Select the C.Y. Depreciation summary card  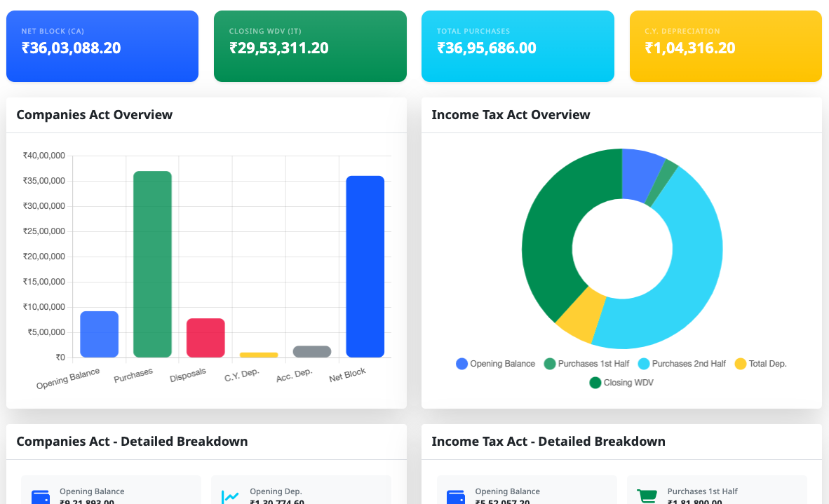[725, 46]
